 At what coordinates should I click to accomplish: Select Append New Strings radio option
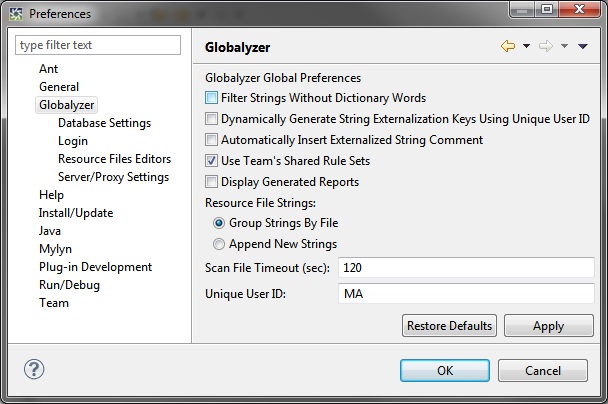(x=219, y=244)
